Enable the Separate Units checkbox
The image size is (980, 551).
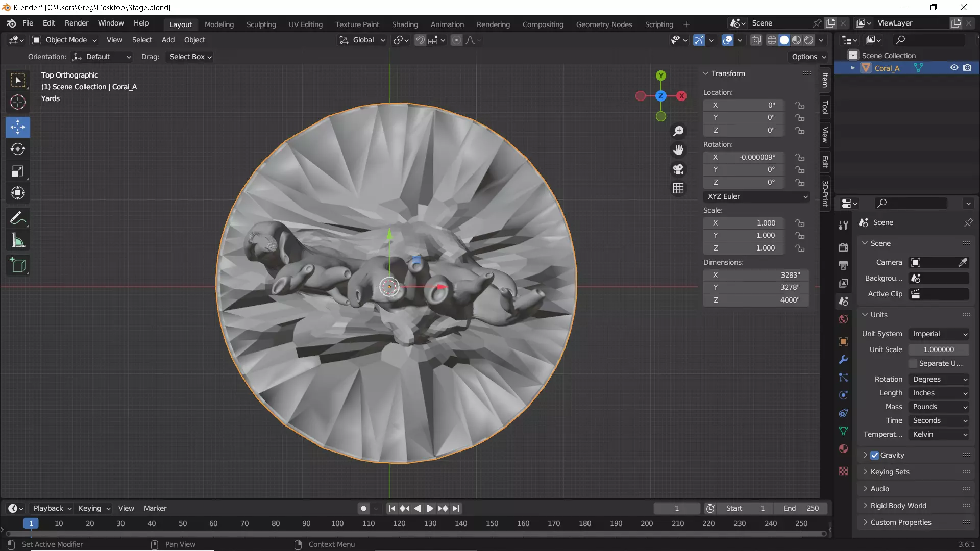click(x=913, y=363)
